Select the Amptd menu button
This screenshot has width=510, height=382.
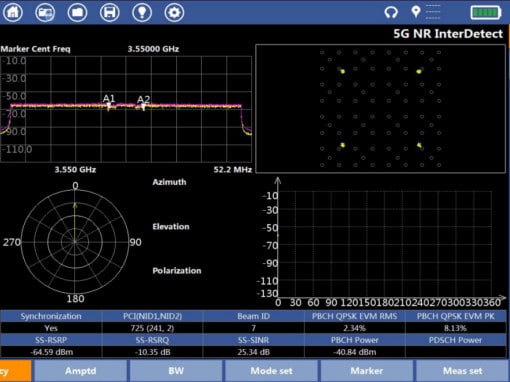[x=81, y=371]
